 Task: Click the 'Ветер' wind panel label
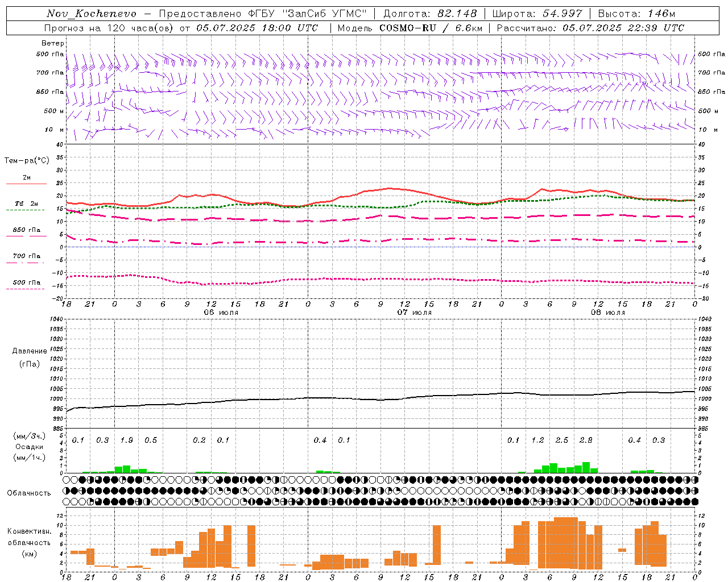coord(53,43)
